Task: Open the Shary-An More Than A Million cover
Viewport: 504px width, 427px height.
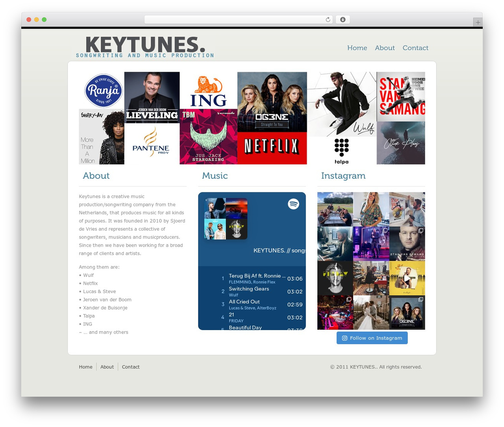Action: pyautogui.click(x=102, y=137)
